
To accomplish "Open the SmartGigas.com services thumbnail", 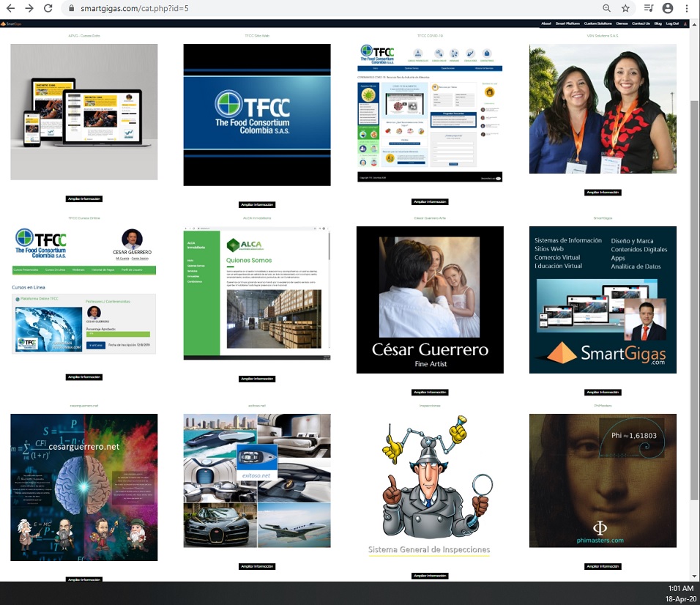I will coord(603,300).
